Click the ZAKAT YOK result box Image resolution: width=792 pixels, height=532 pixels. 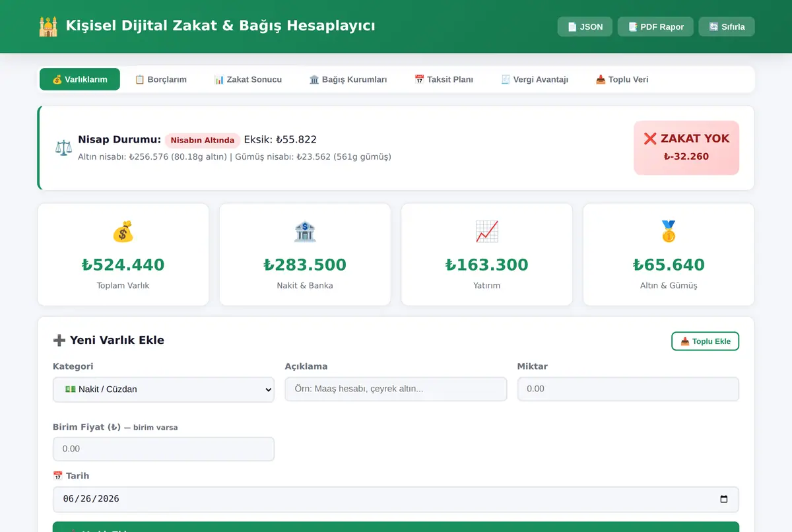(x=686, y=147)
